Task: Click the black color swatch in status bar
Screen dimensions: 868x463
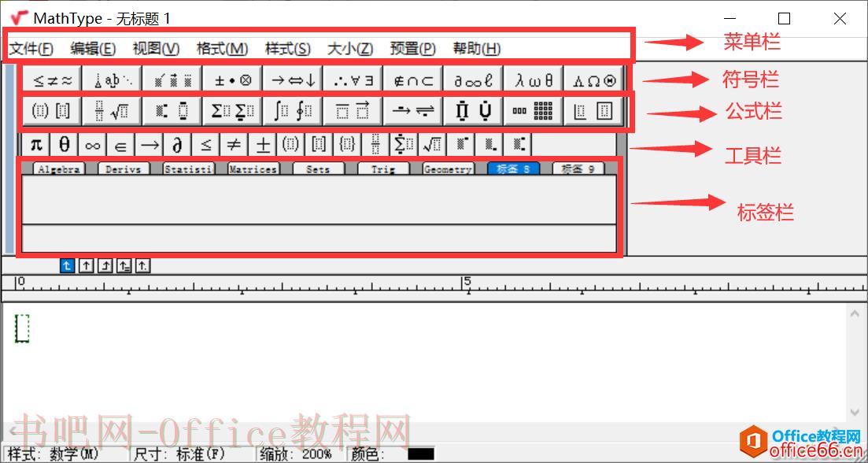Action: point(421,454)
